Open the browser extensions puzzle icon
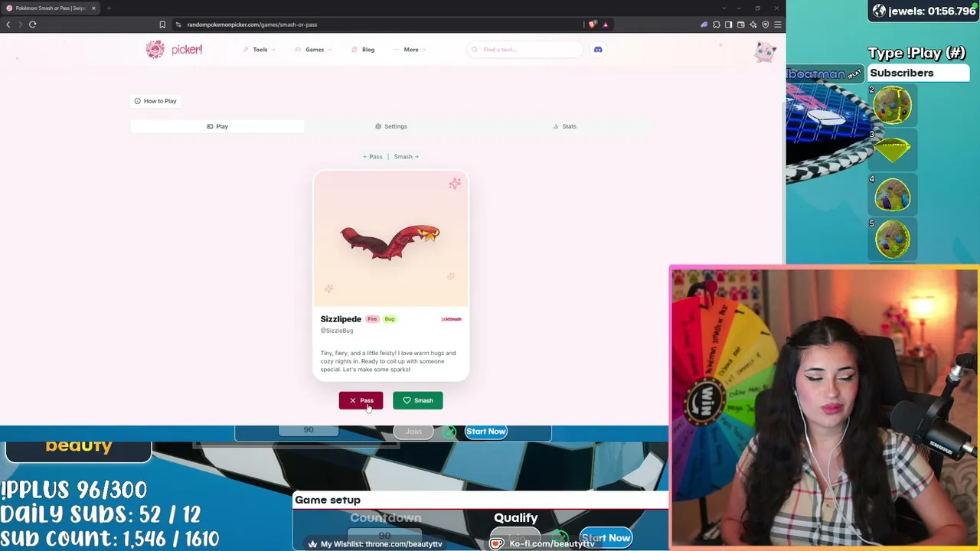This screenshot has height=551, width=980. pyautogui.click(x=717, y=24)
